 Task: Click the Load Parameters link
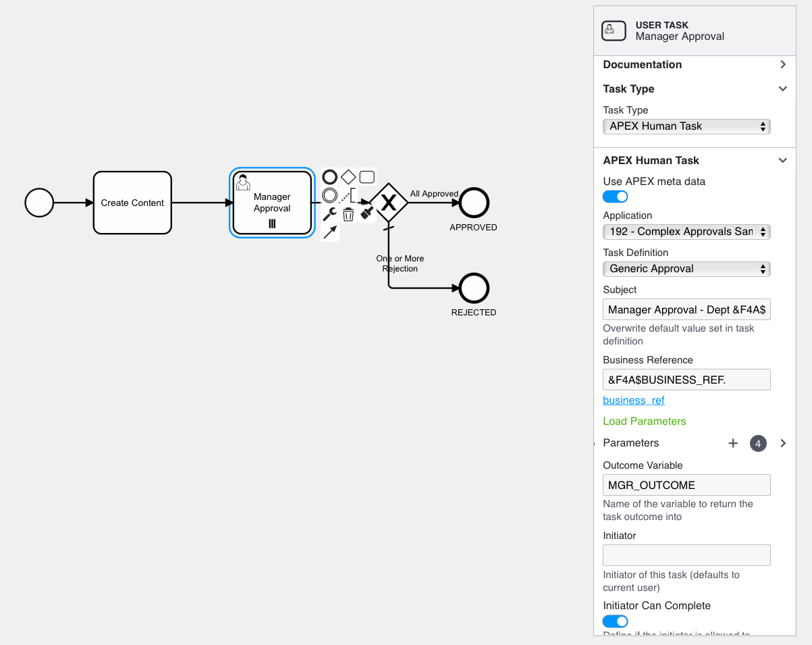(644, 421)
